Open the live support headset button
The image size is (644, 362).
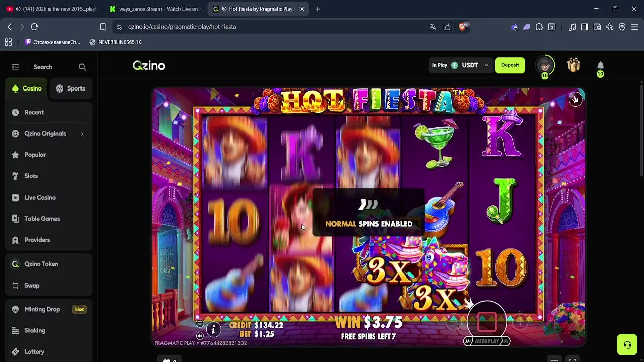[627, 345]
